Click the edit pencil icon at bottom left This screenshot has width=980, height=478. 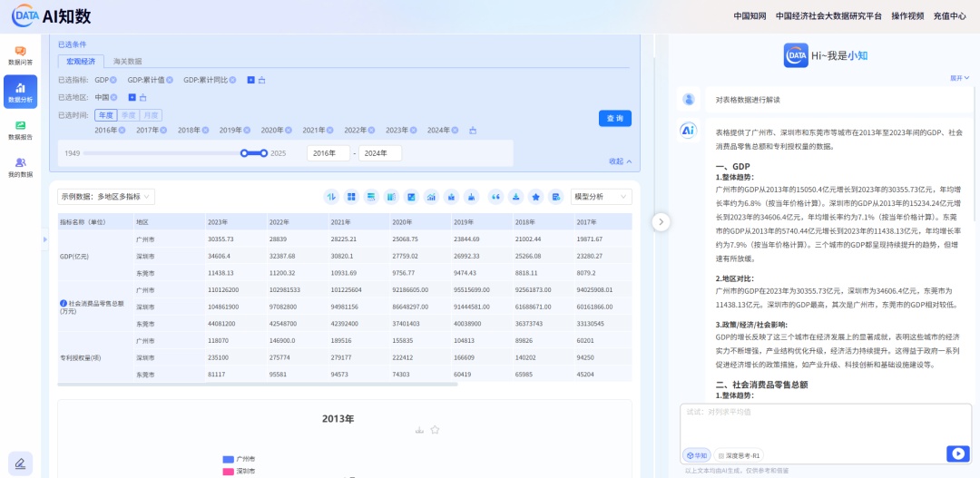pyautogui.click(x=20, y=463)
